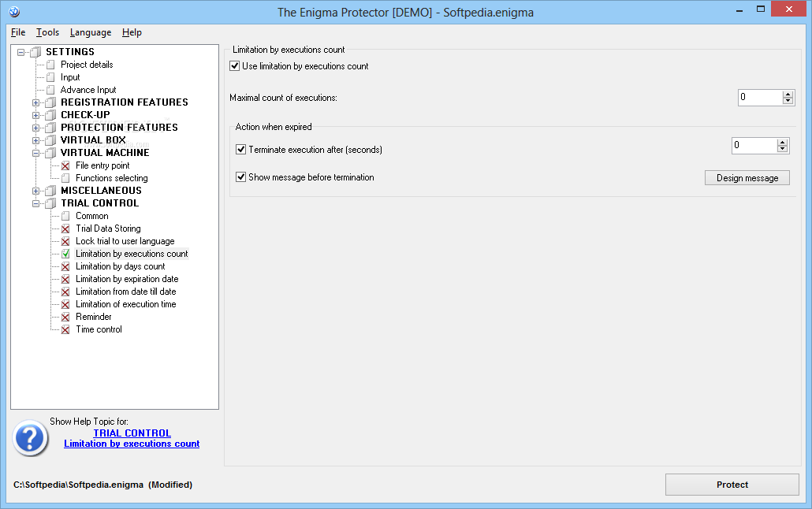Select Lock trial to user language item
Screen dimensions: 812x509
coord(125,241)
